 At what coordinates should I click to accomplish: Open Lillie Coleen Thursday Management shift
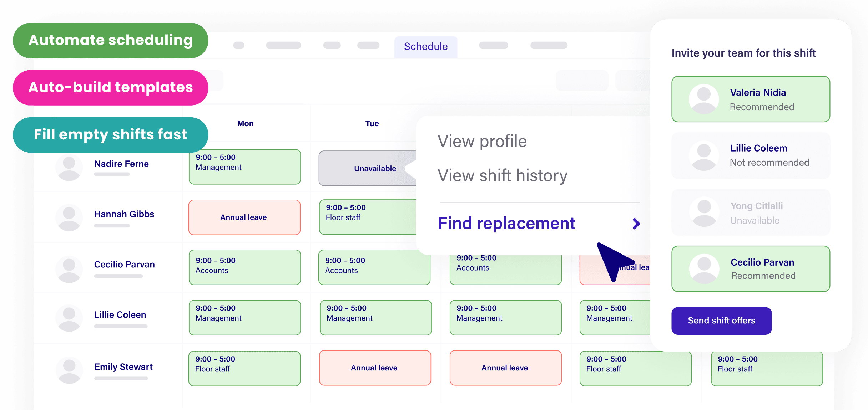click(x=615, y=318)
